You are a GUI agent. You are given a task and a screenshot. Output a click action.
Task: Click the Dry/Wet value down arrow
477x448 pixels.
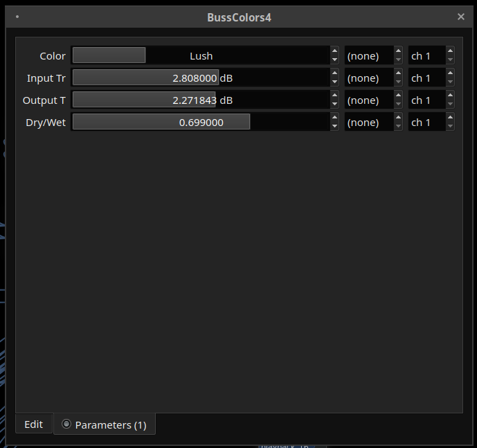334,127
